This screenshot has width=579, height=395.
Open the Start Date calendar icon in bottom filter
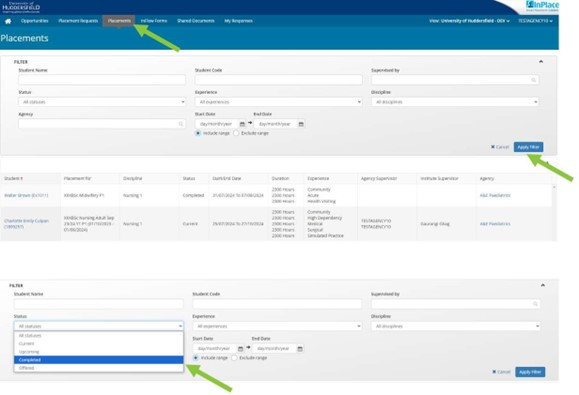click(x=240, y=349)
